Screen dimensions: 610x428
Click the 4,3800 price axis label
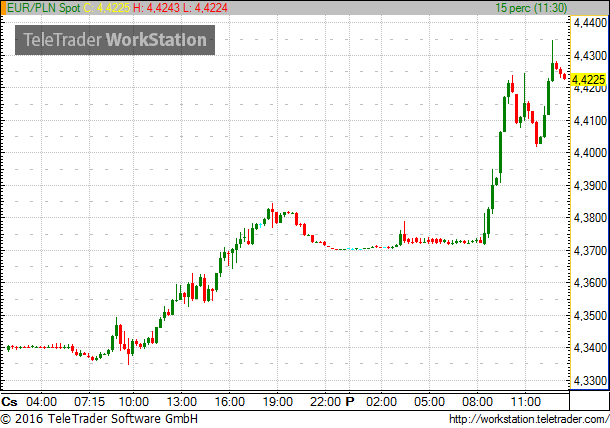click(590, 218)
